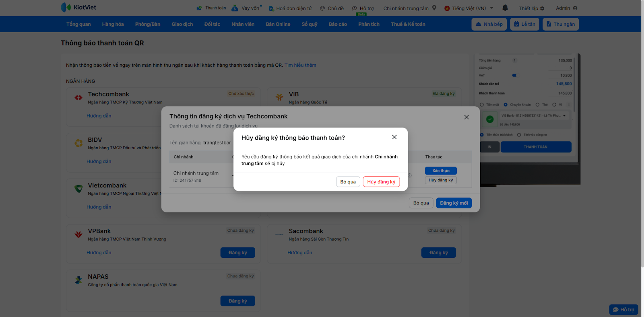
Task: Click the VPBank logo
Action: (78, 234)
